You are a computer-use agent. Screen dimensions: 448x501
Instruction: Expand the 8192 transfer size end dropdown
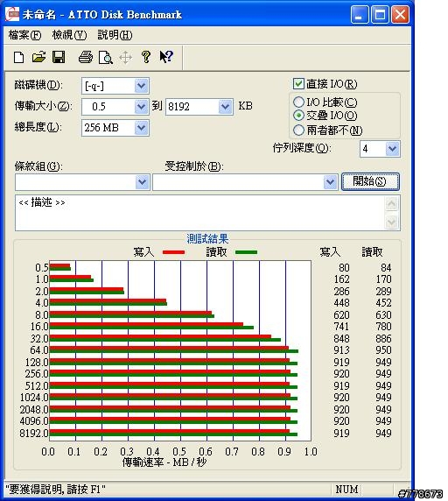(x=225, y=107)
